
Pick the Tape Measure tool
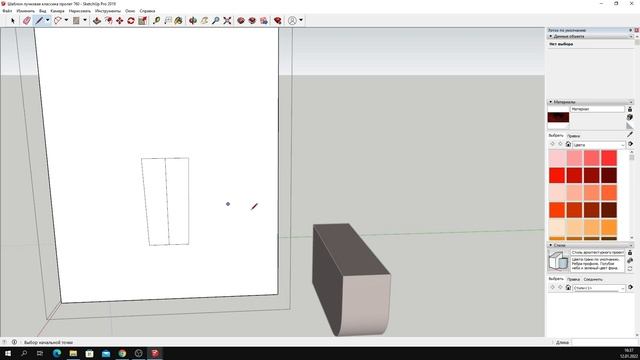[156, 20]
